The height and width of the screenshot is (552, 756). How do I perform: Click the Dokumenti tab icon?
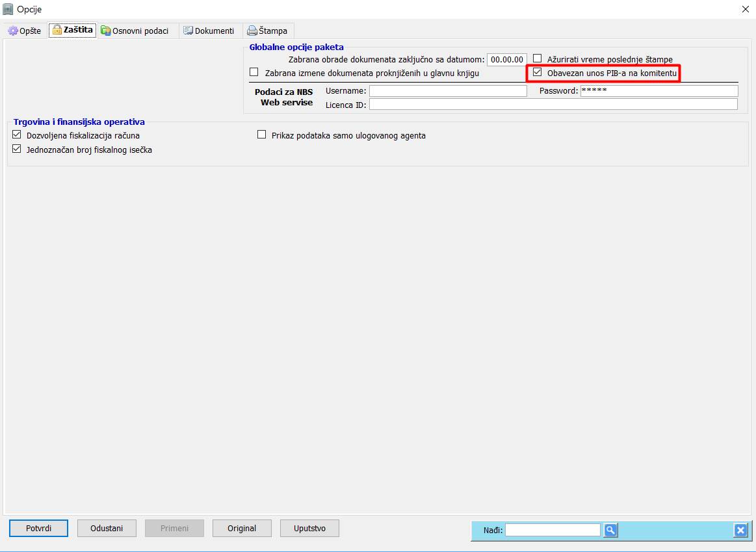(188, 31)
